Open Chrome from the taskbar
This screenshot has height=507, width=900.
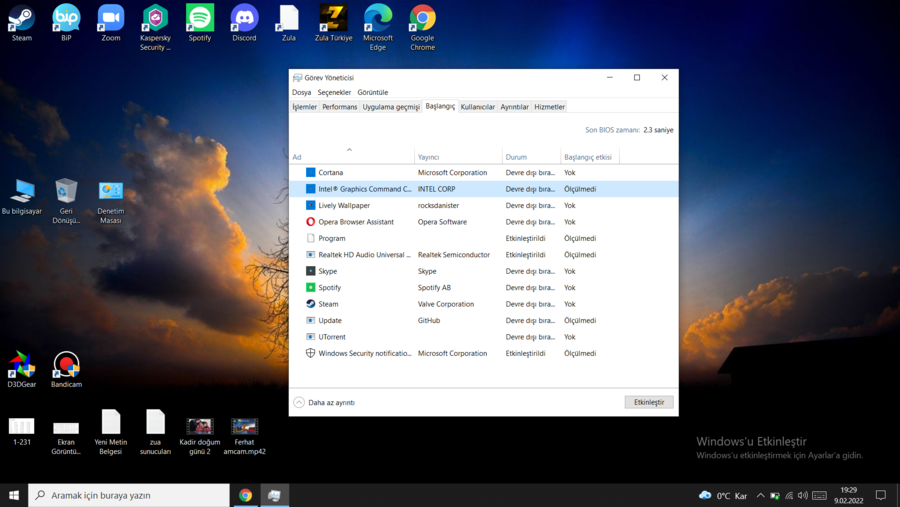tap(245, 495)
